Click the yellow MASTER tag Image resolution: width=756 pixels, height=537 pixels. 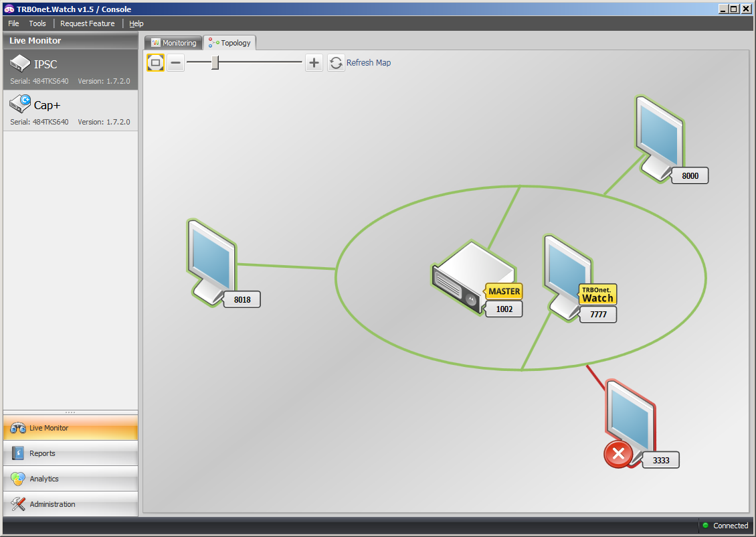504,291
